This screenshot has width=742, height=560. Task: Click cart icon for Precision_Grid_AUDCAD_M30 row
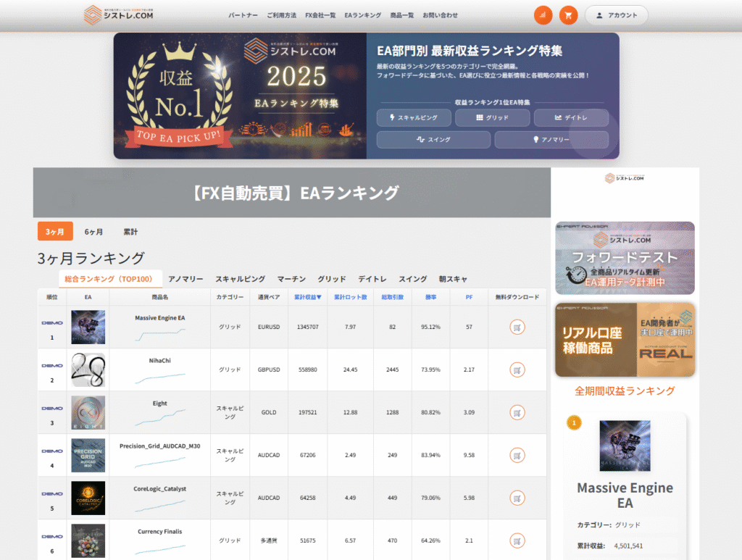click(x=517, y=456)
